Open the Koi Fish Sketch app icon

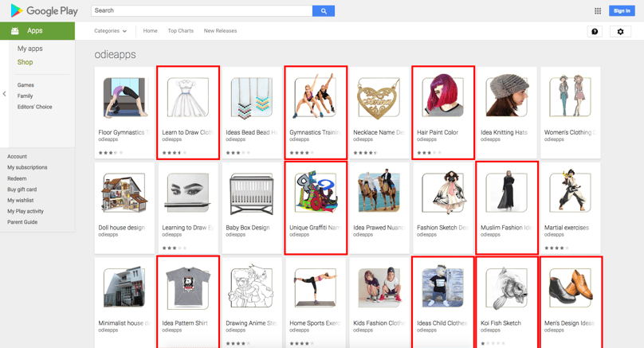pos(506,287)
